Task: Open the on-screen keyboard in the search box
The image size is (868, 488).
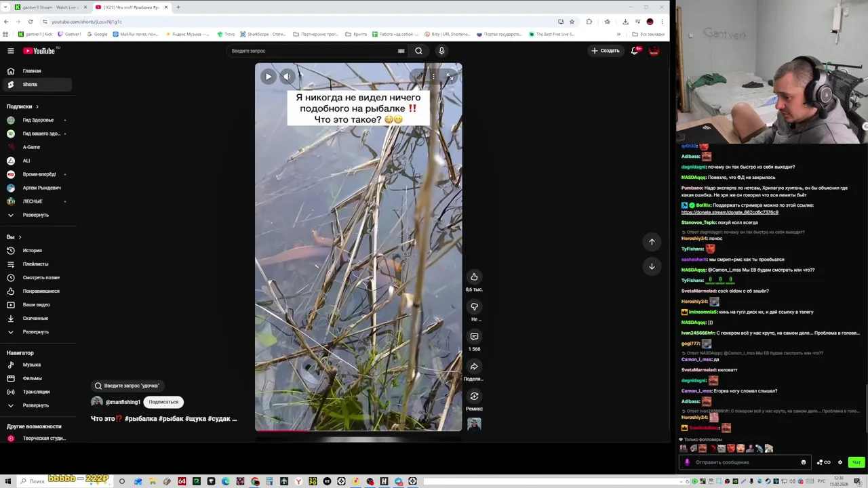Action: click(x=401, y=51)
